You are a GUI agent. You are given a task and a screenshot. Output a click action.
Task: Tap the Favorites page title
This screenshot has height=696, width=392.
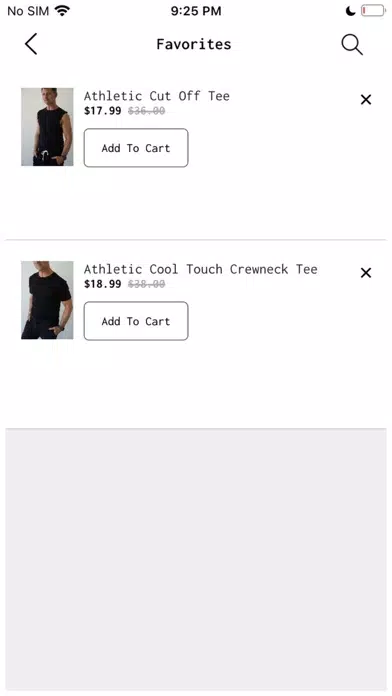(x=194, y=44)
